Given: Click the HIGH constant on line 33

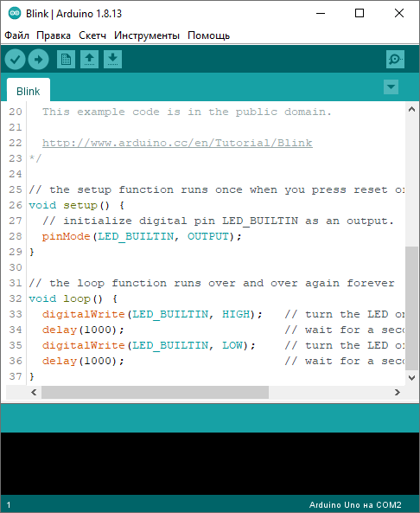Looking at the screenshot, I should coord(236,314).
